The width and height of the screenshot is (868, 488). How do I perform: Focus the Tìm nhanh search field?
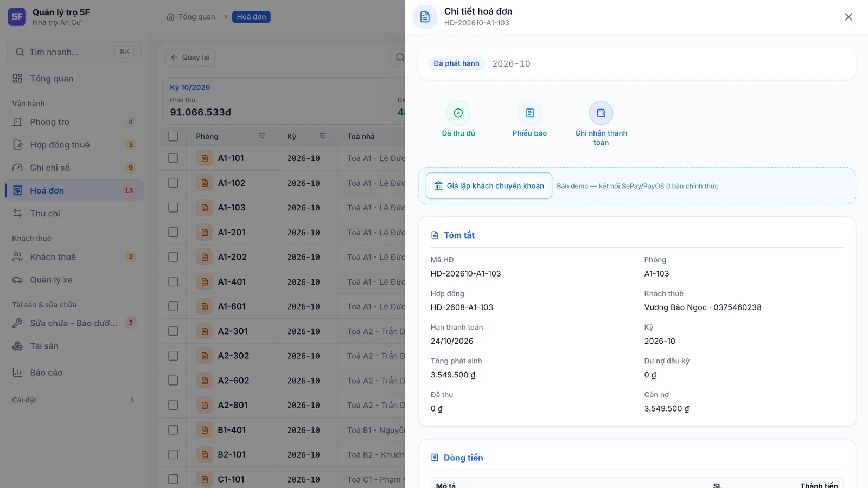[x=74, y=52]
